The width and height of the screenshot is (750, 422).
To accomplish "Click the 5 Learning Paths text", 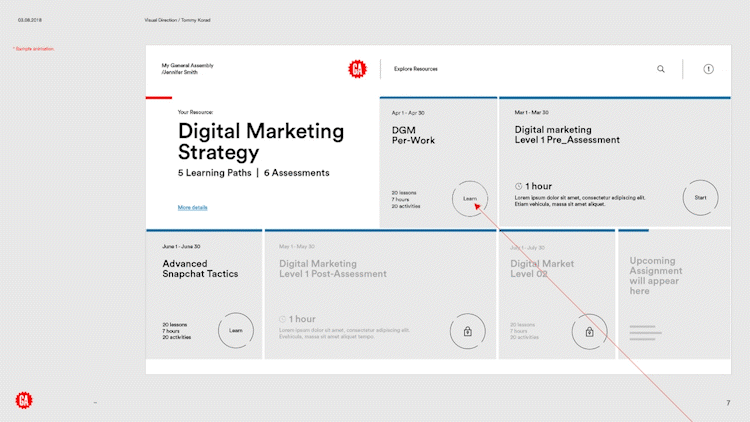I will (214, 173).
